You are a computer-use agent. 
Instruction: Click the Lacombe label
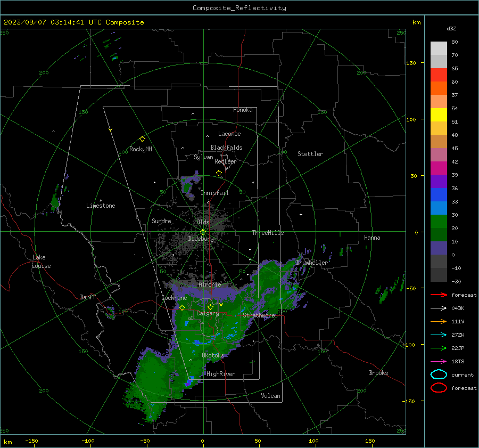229,134
